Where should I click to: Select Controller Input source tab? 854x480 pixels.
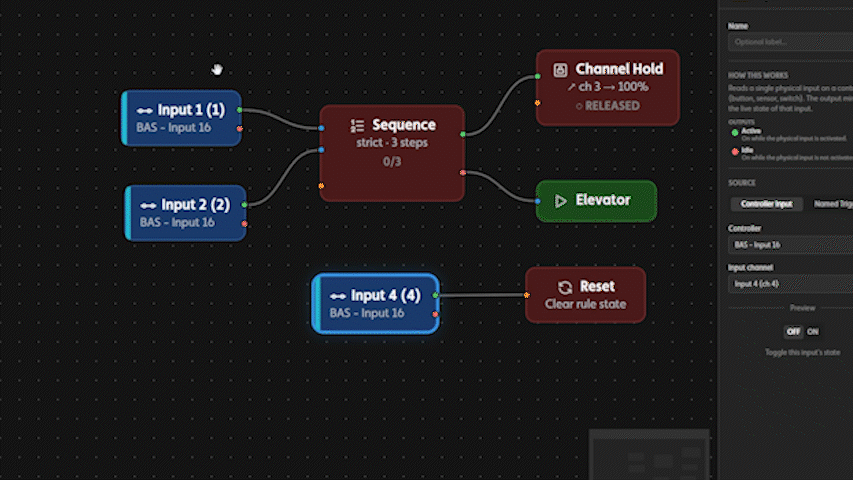[x=766, y=204]
